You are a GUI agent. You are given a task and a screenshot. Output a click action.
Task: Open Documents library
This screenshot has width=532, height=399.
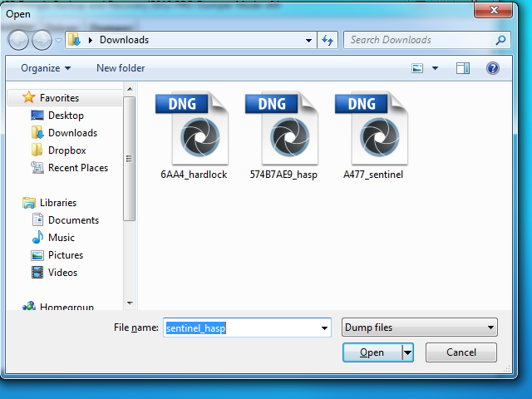(73, 220)
